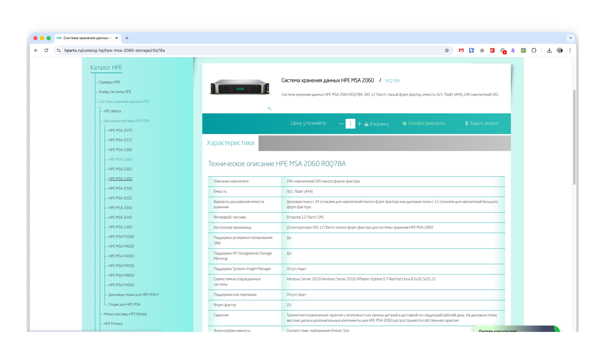Open the browser Downloads icon
606x364 pixels.
(549, 50)
